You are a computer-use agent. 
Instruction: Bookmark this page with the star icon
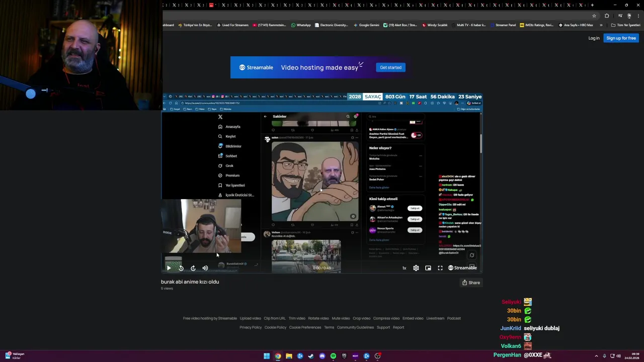pos(595,16)
